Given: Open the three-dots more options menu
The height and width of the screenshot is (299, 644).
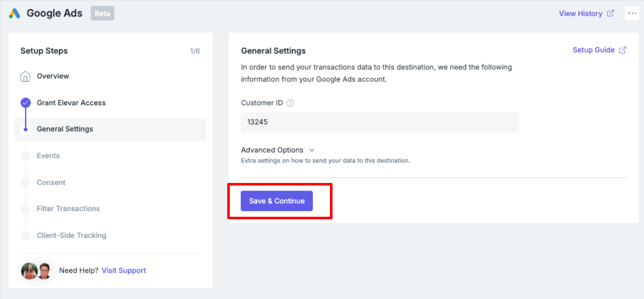Looking at the screenshot, I should 632,13.
